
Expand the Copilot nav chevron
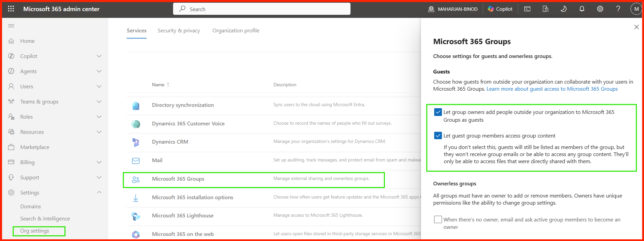(x=99, y=56)
